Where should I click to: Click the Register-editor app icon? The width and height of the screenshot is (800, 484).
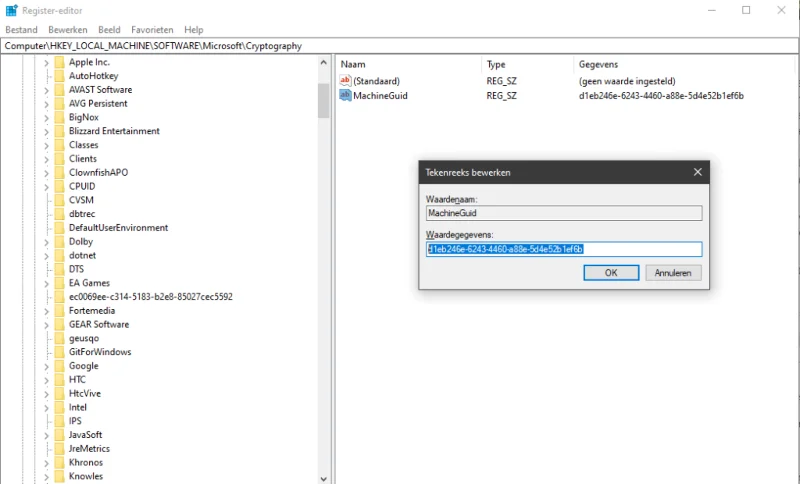[x=12, y=10]
